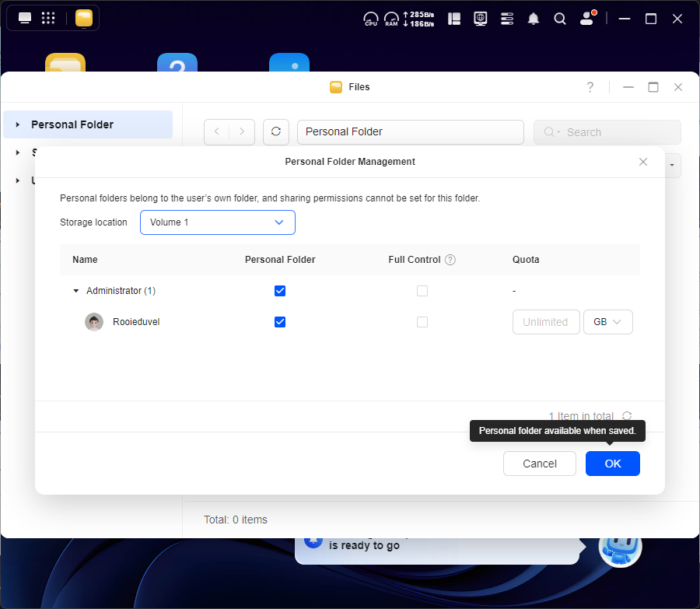Select Personal Folder in the sidebar
The height and width of the screenshot is (609, 700).
pyautogui.click(x=72, y=124)
